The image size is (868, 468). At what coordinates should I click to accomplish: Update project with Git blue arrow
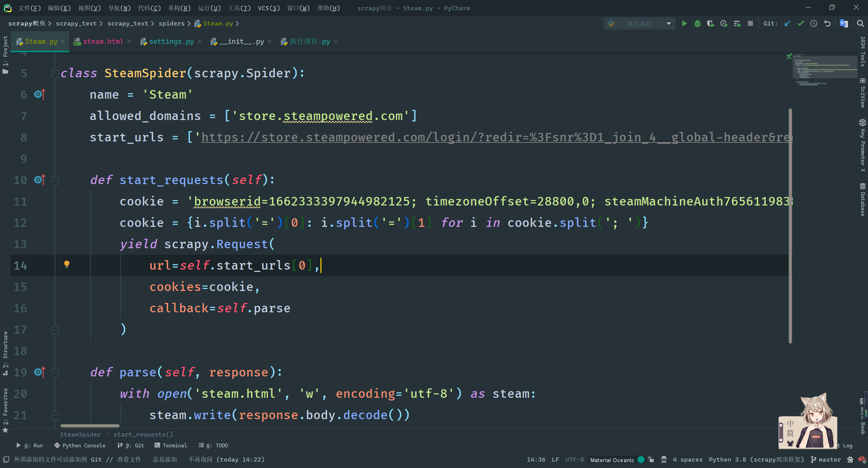[787, 23]
